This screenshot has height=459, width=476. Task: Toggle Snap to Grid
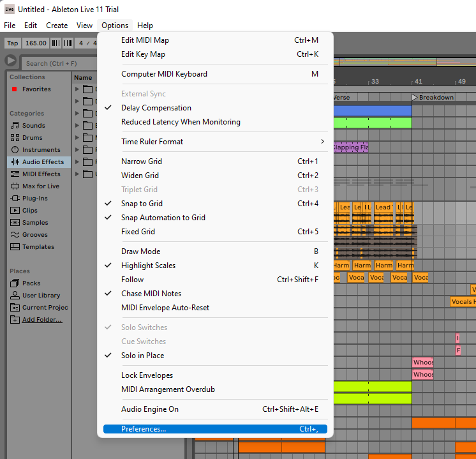tap(215, 204)
